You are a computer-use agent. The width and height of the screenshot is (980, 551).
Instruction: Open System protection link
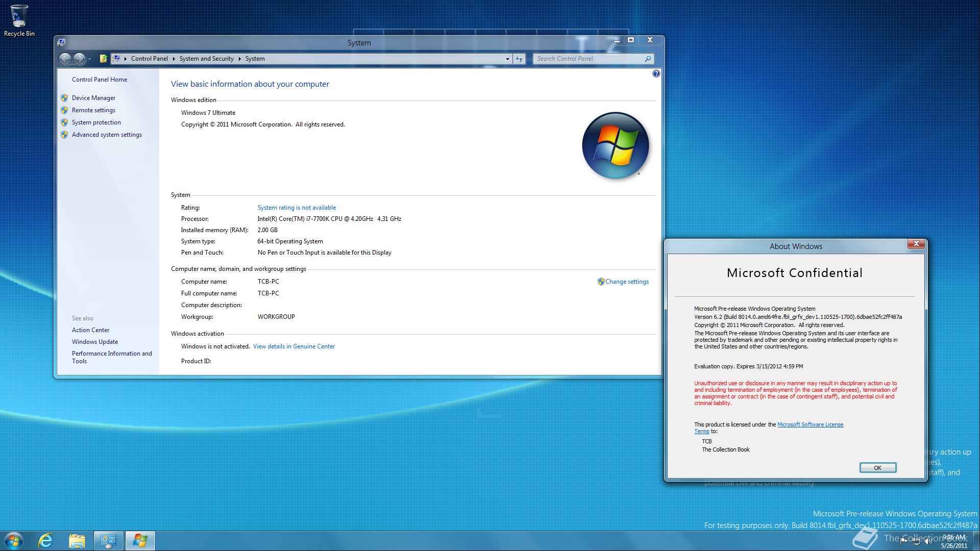(x=96, y=122)
